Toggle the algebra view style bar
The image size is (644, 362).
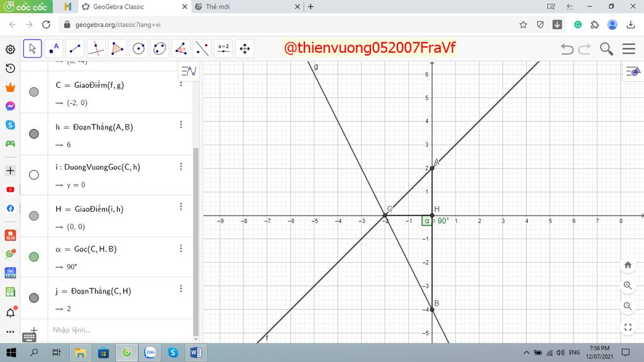189,72
